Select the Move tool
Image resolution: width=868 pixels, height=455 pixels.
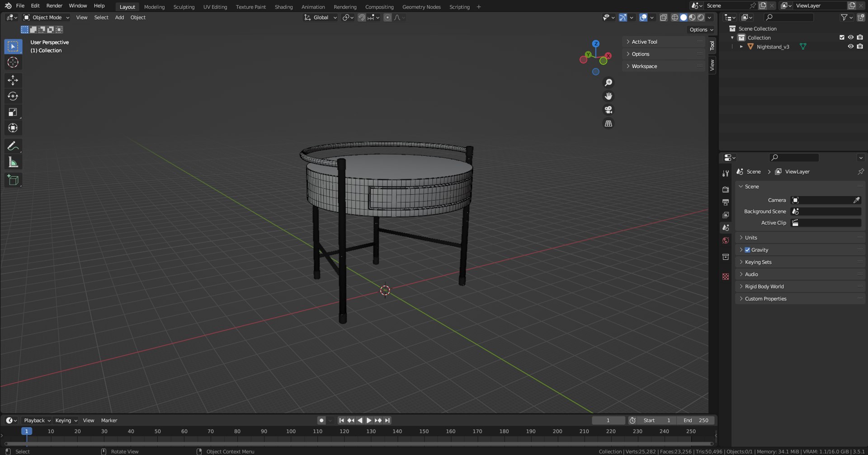(x=13, y=80)
